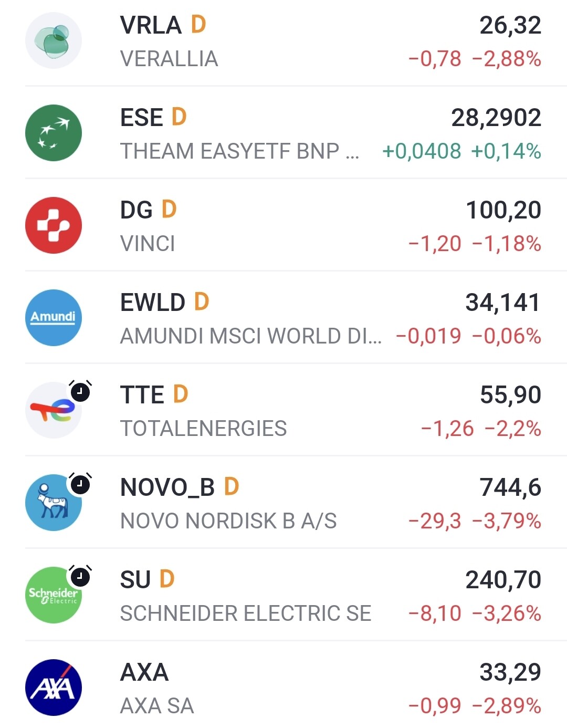567x728 pixels.
Task: Open the AXA SA price 33,29
Action: coord(510,672)
